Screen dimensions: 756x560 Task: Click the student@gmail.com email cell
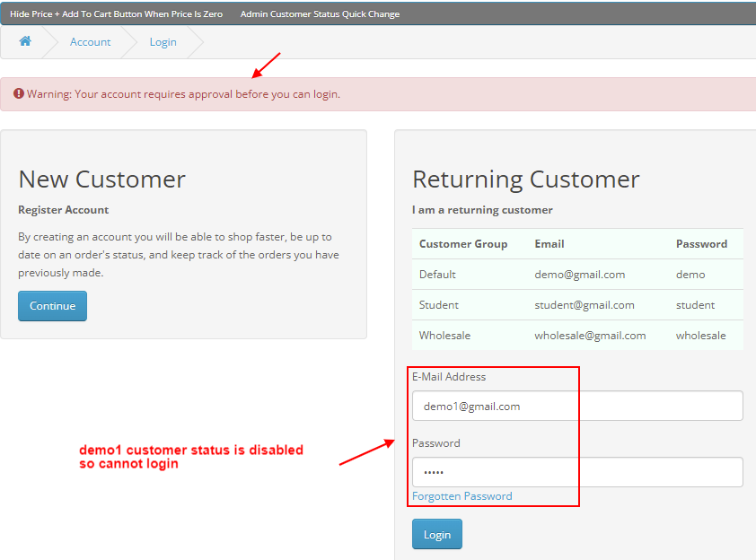(585, 304)
